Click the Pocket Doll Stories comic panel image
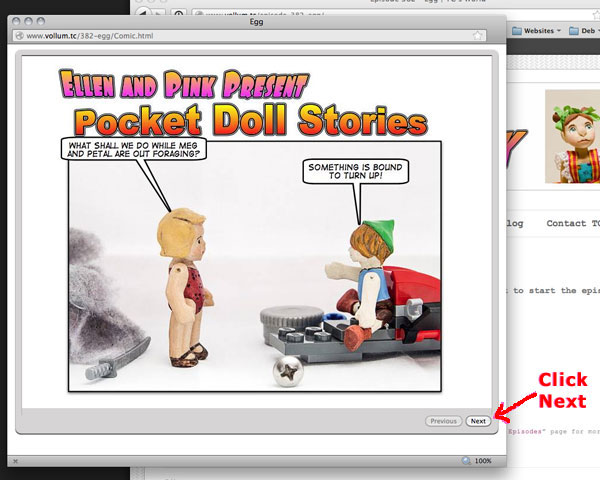 [x=255, y=266]
